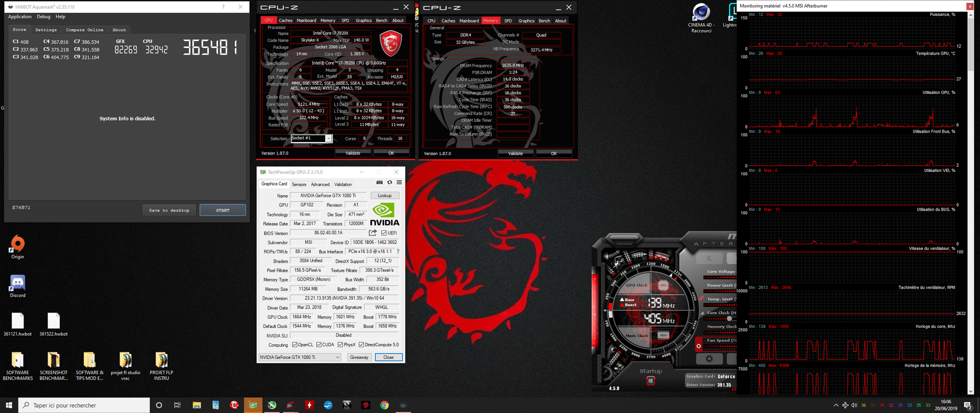The image size is (980, 413).
Task: Show hidden system tray icons chevron
Action: pos(836,405)
